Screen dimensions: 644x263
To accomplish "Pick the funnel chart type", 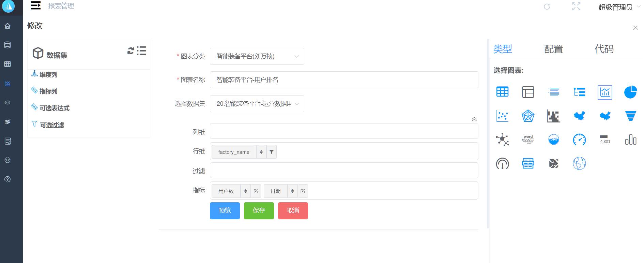I will 630,116.
